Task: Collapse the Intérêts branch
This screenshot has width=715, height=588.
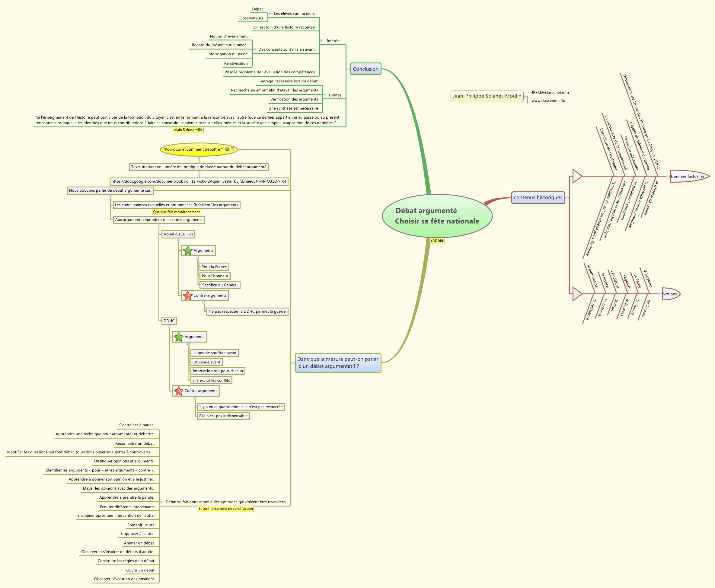Action: point(322,41)
